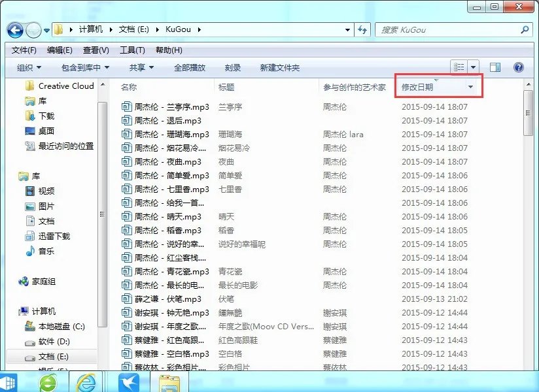This screenshot has height=392, width=539.
Task: Toggle the preview pane
Action: coord(494,66)
